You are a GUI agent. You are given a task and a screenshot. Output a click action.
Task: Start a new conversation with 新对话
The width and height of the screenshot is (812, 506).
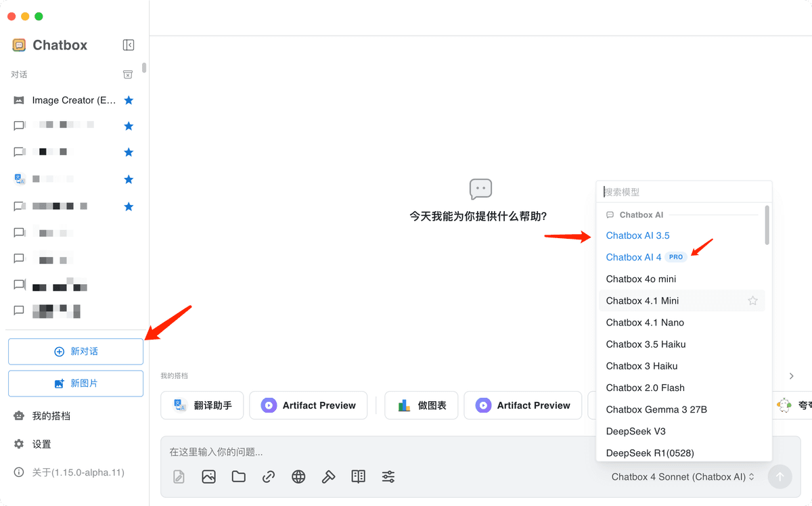point(75,351)
